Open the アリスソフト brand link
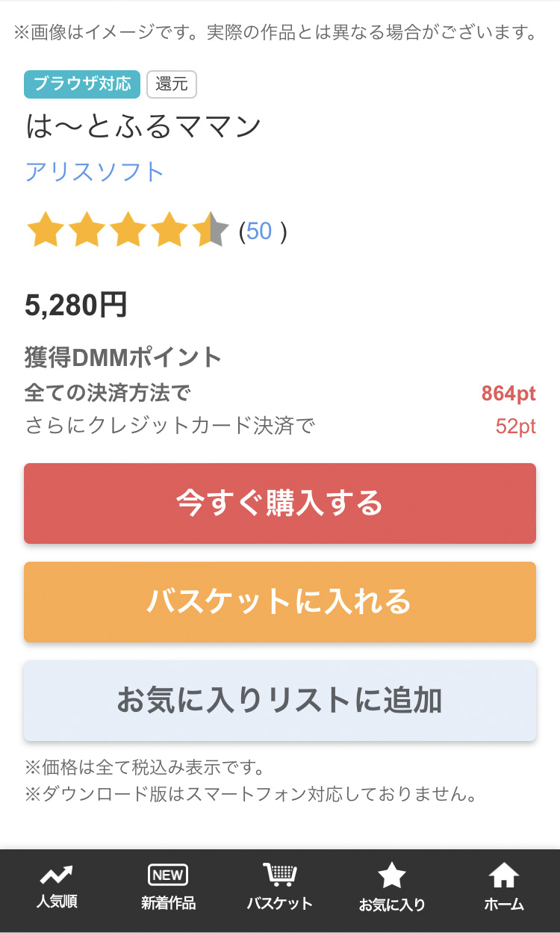560x933 pixels. [x=95, y=173]
